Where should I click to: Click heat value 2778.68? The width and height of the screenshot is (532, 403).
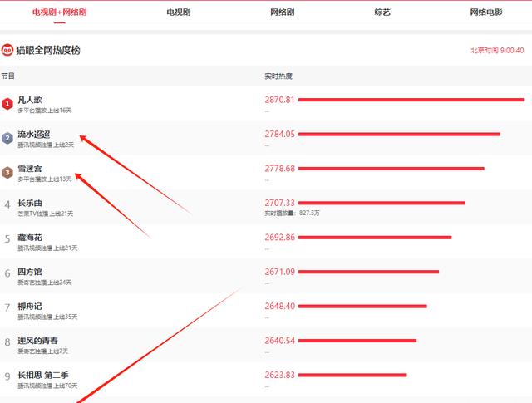pyautogui.click(x=279, y=169)
